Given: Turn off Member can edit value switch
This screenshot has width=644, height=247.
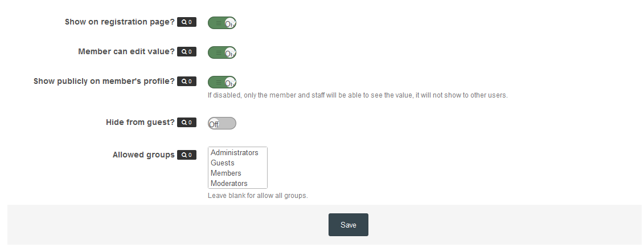Looking at the screenshot, I should pyautogui.click(x=222, y=52).
